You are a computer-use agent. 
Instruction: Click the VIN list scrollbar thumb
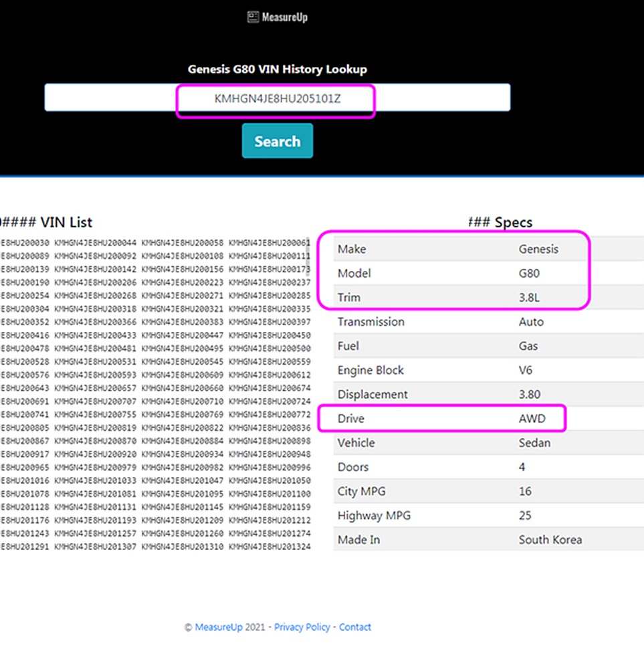(x=308, y=257)
